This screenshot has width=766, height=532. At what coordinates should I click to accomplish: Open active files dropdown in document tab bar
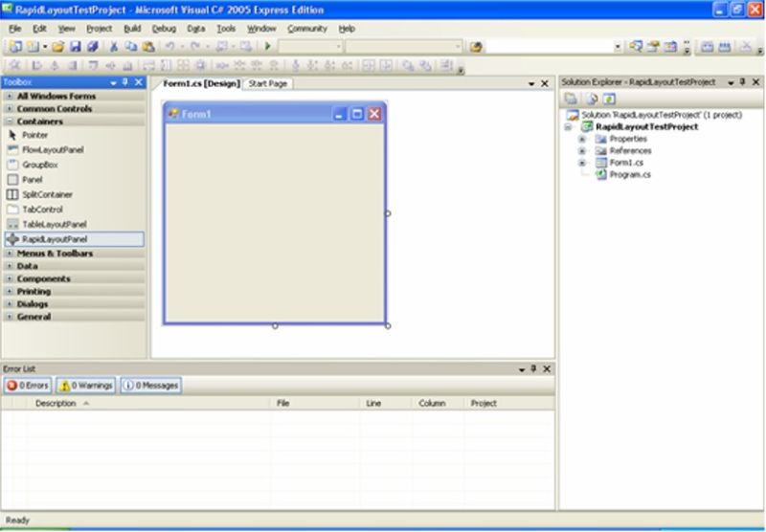tap(531, 84)
